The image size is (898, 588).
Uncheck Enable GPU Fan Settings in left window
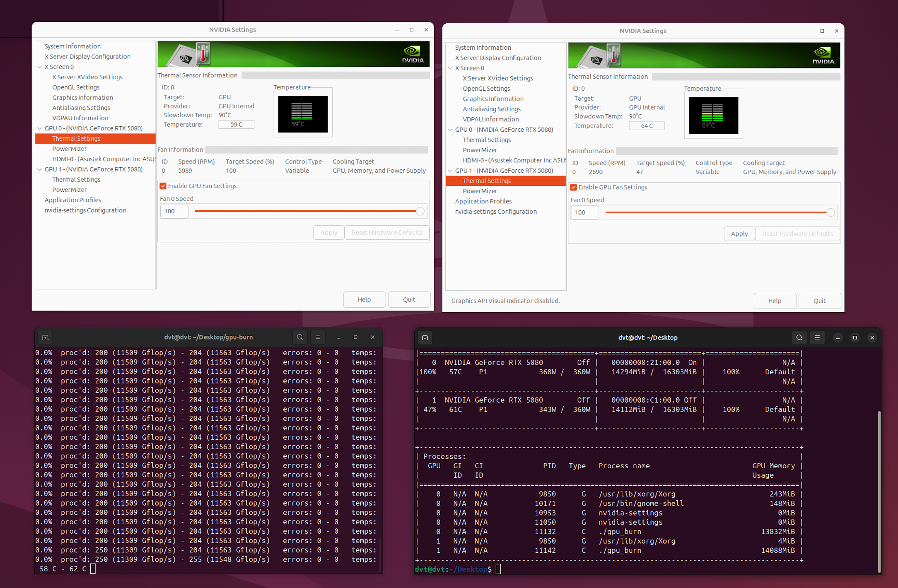(x=163, y=186)
